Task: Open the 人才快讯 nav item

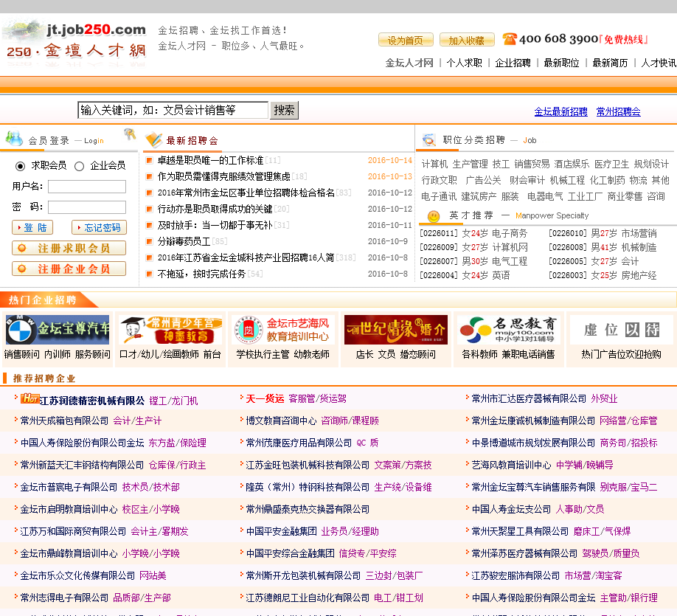Action: coord(659,63)
